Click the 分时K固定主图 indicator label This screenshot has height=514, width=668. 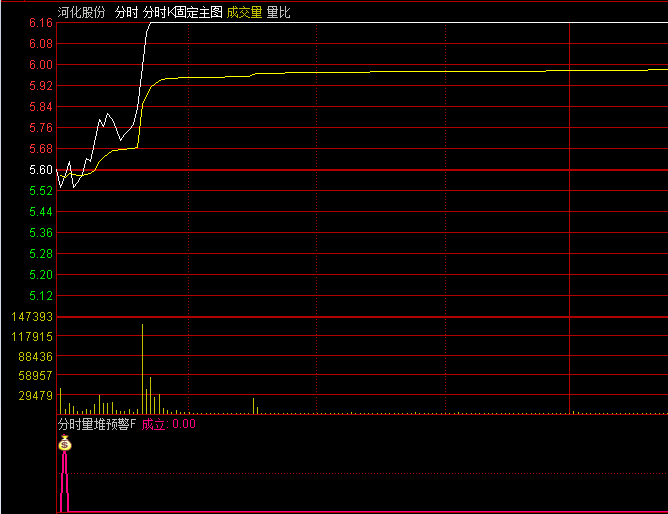point(183,12)
